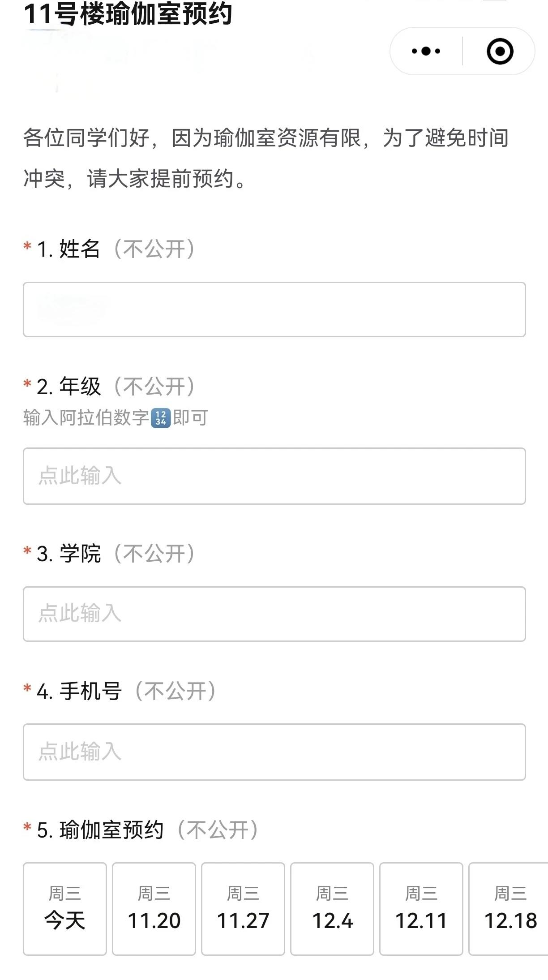The image size is (548, 980).
Task: Click the 1234 number emoji in hint
Action: pos(161,418)
